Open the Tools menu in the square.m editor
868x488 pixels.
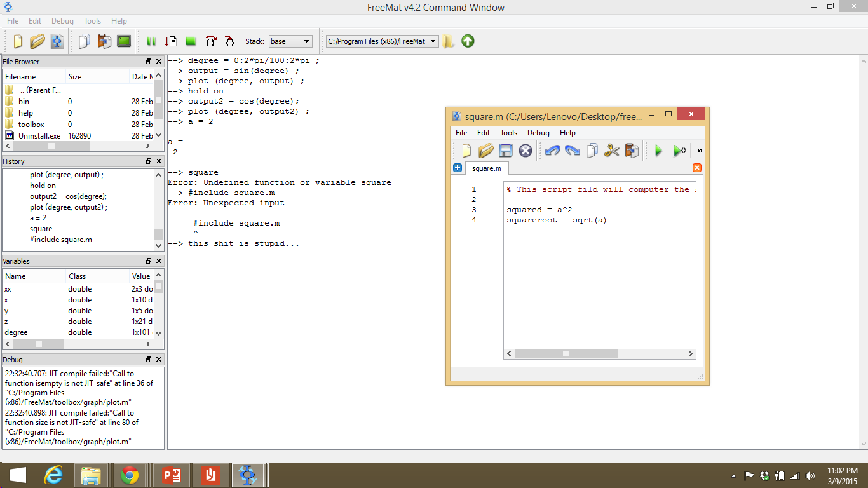point(509,133)
